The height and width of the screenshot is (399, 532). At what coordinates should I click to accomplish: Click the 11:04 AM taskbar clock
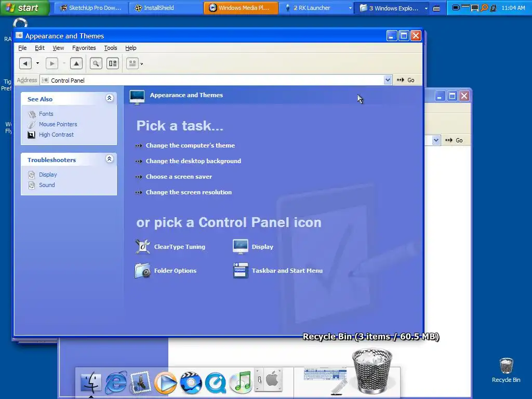513,8
